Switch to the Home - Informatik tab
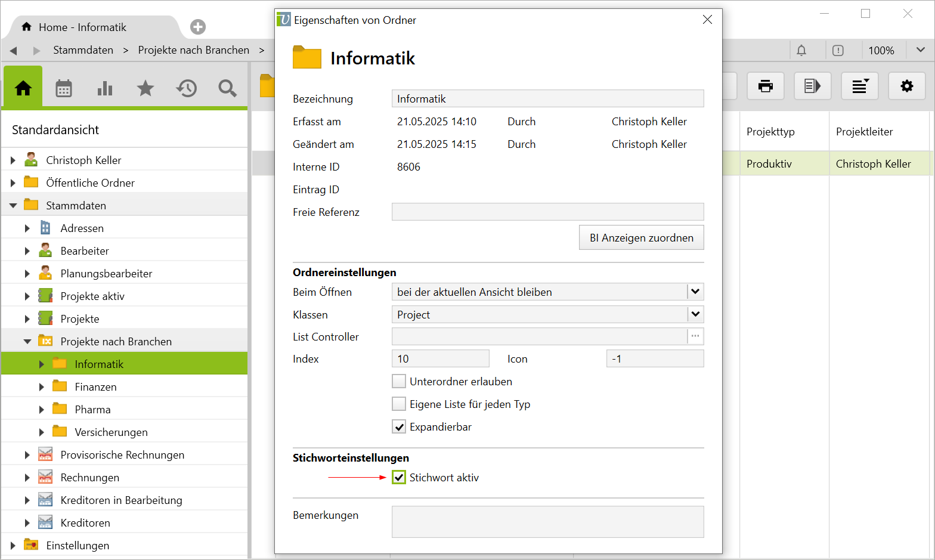 [x=82, y=27]
